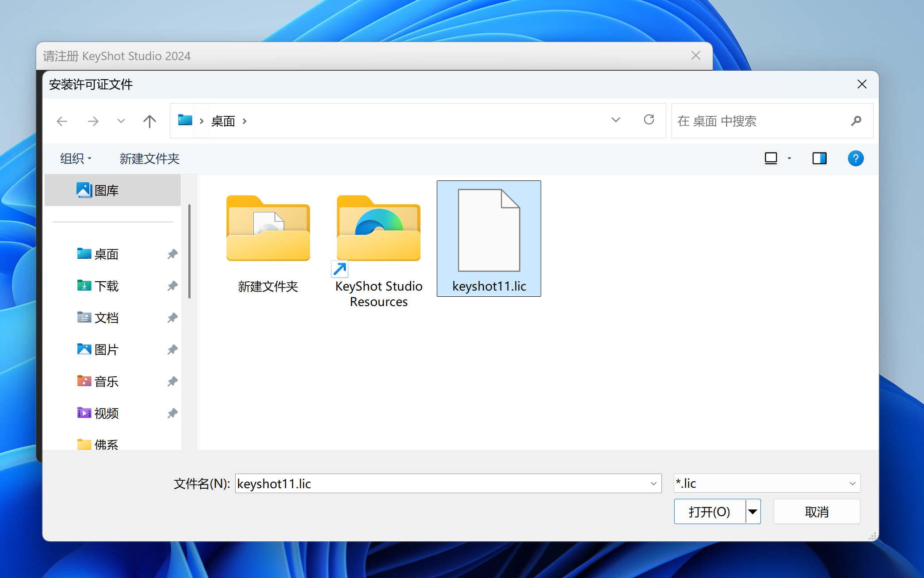Click the pin icon next to 音乐
This screenshot has height=578, width=924.
[x=172, y=382]
